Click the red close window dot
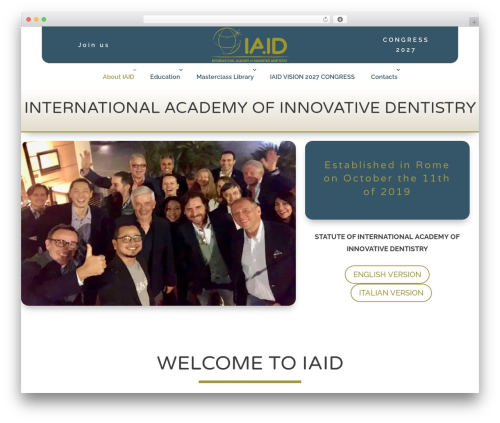500x423 pixels. click(x=29, y=19)
